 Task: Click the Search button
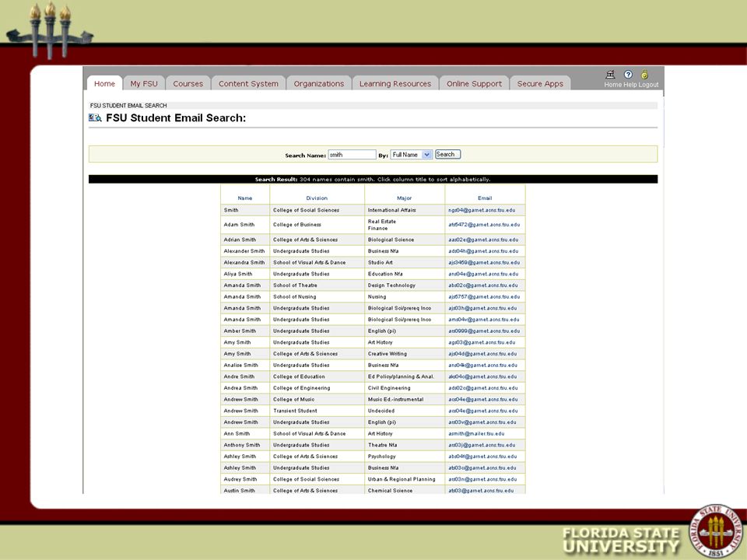point(448,154)
